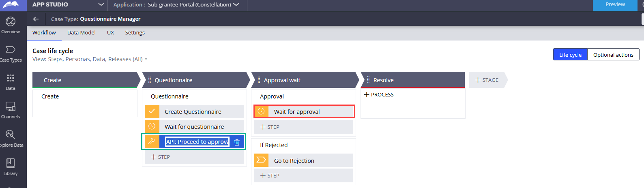Add a process to Resolve stage
Screen dimensions: 644x188
[379, 95]
